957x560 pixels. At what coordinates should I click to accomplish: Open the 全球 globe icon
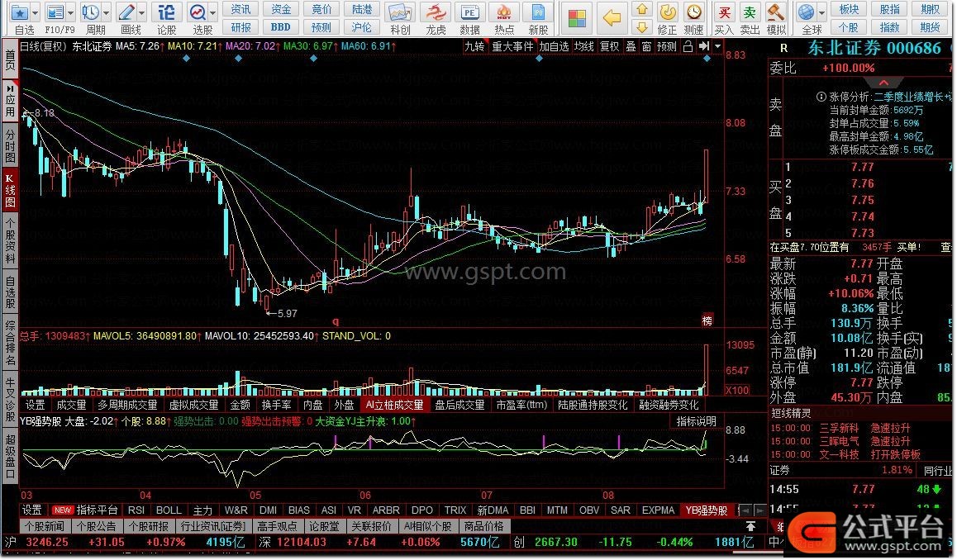[x=807, y=12]
